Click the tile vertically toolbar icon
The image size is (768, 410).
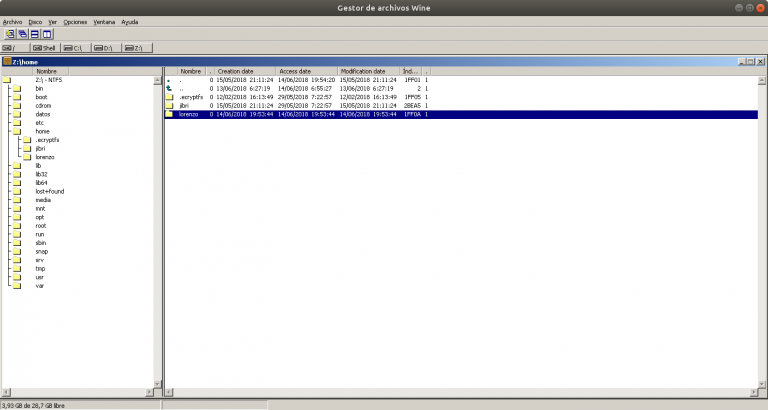point(46,33)
